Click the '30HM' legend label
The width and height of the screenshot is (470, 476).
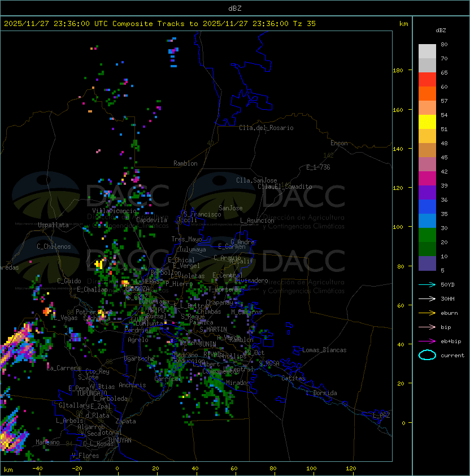point(447,298)
